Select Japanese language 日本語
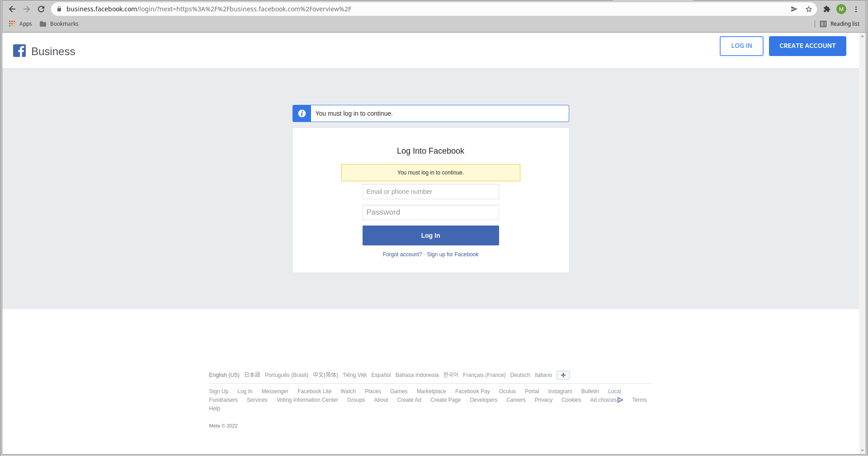This screenshot has width=868, height=456. [252, 375]
